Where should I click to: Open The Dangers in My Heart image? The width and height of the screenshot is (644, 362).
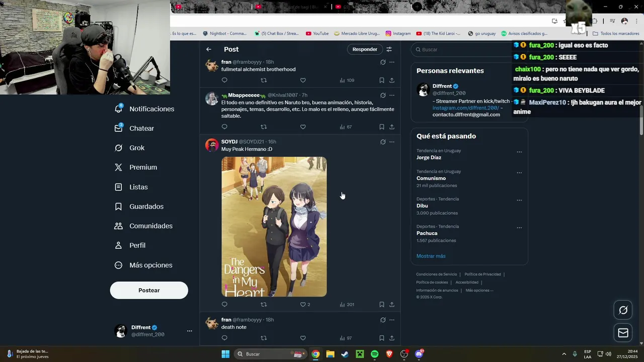pos(274,227)
